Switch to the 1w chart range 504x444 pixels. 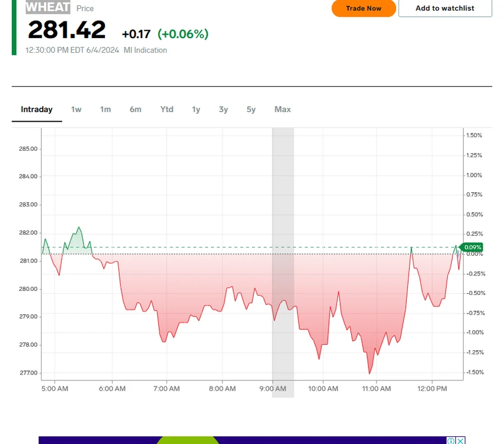pos(76,110)
